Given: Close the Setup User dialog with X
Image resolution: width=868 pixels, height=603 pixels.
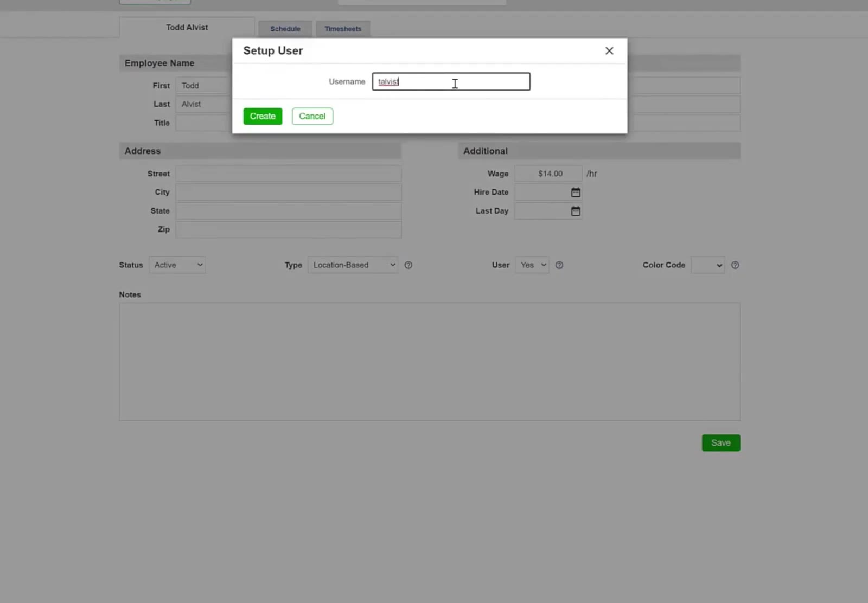Looking at the screenshot, I should (x=609, y=50).
